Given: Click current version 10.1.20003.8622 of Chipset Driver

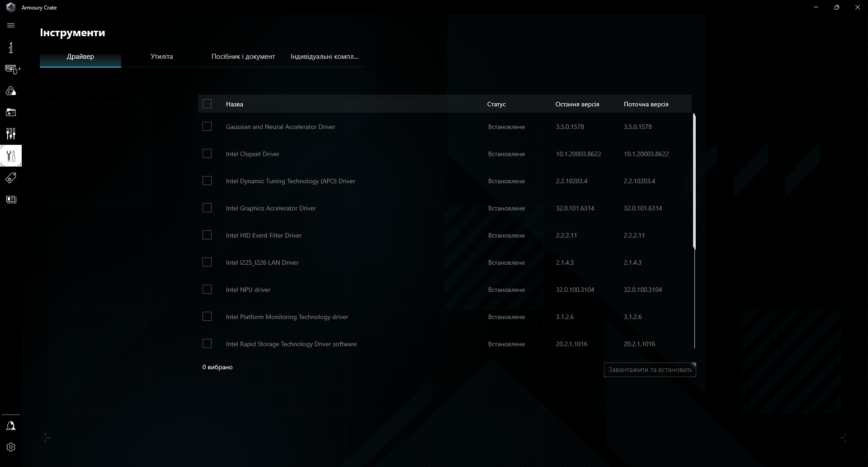Looking at the screenshot, I should [646, 154].
